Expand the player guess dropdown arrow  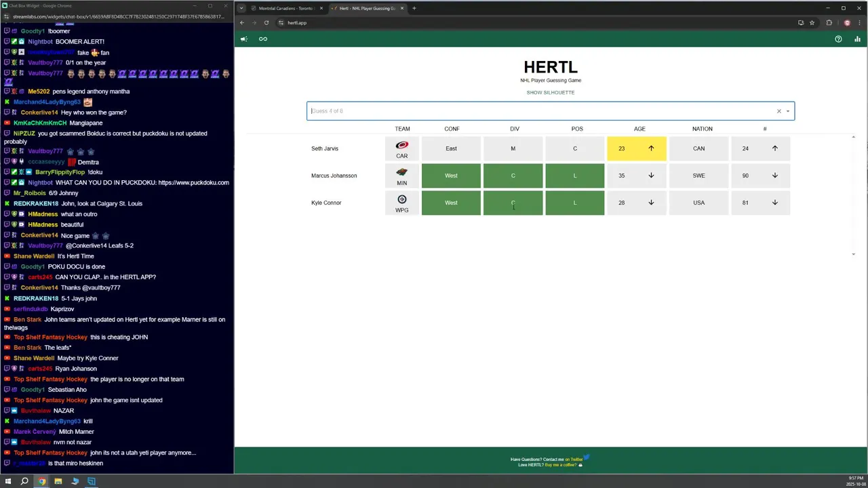click(x=787, y=111)
